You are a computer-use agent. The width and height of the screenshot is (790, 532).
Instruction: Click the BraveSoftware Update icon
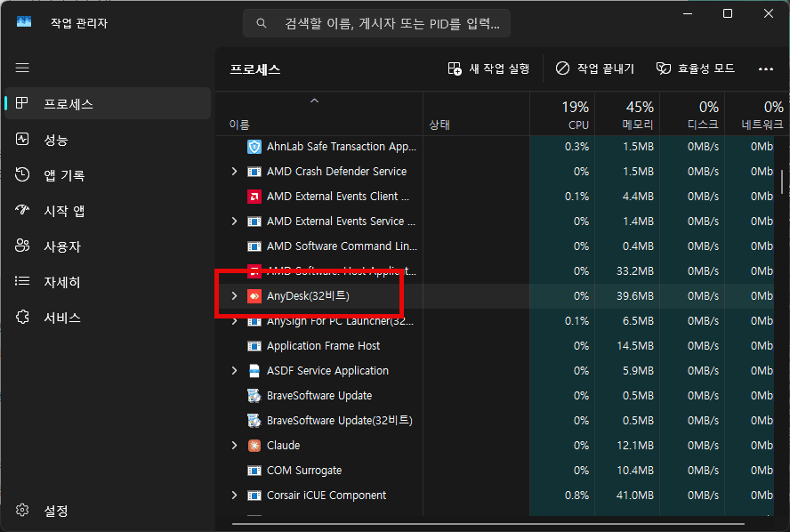[254, 396]
